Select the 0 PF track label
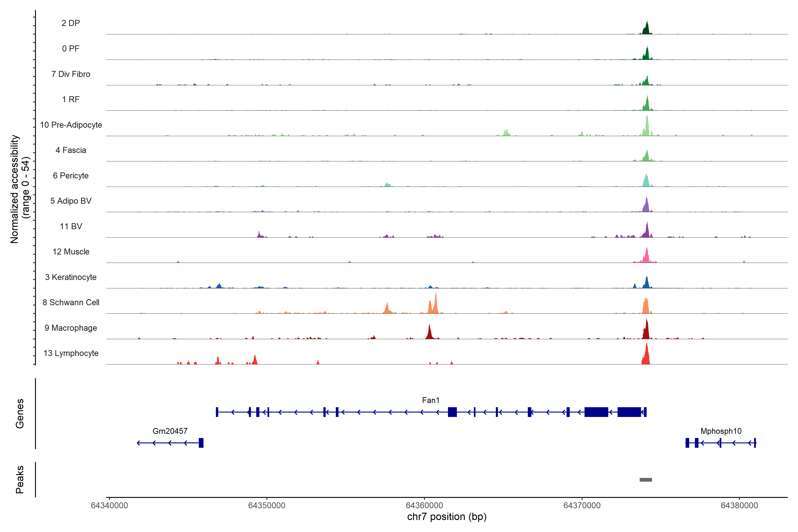The height and width of the screenshot is (532, 798). [70, 49]
